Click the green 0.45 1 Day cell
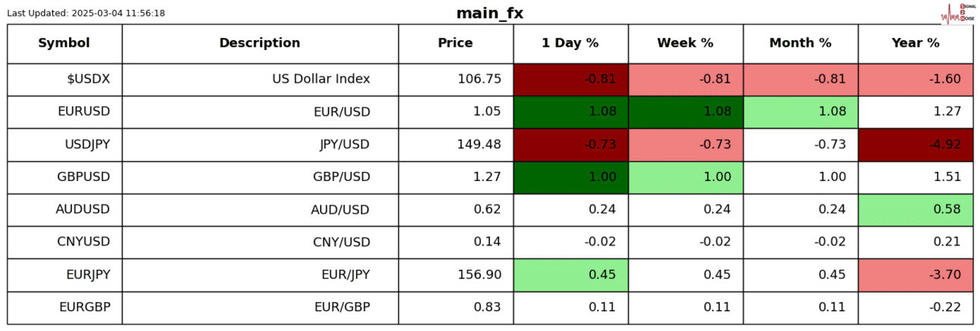 570,275
